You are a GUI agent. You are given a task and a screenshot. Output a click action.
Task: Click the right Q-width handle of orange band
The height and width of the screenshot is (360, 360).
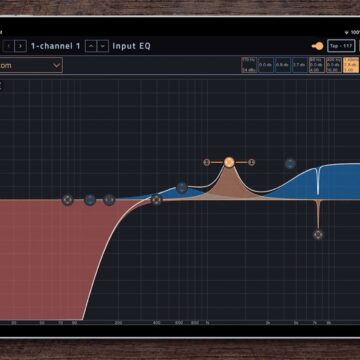[251, 162]
